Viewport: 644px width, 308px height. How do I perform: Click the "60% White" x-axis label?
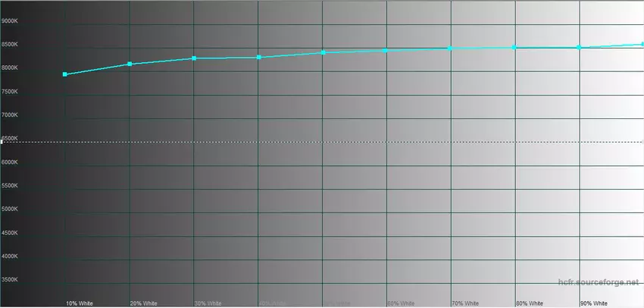click(401, 303)
